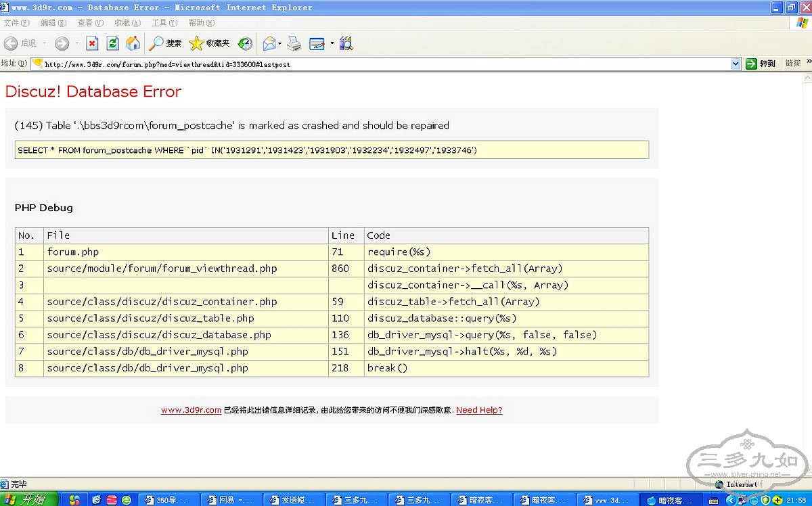Go back using the 后退 button
The height and width of the screenshot is (506, 812).
[20, 43]
